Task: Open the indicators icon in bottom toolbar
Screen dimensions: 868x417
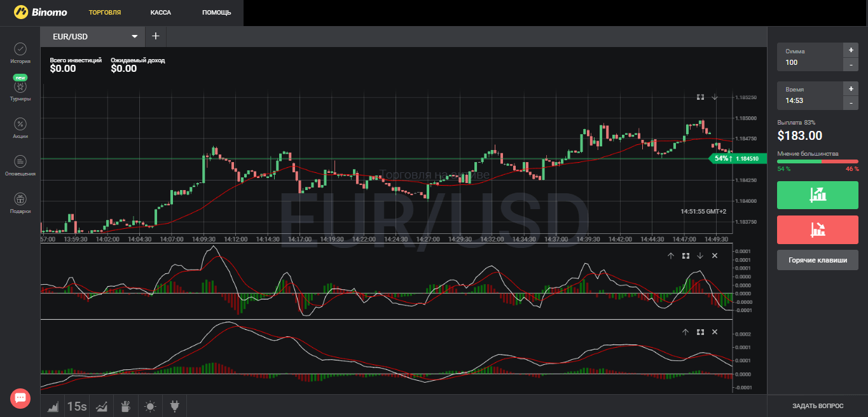Action: pos(101,406)
